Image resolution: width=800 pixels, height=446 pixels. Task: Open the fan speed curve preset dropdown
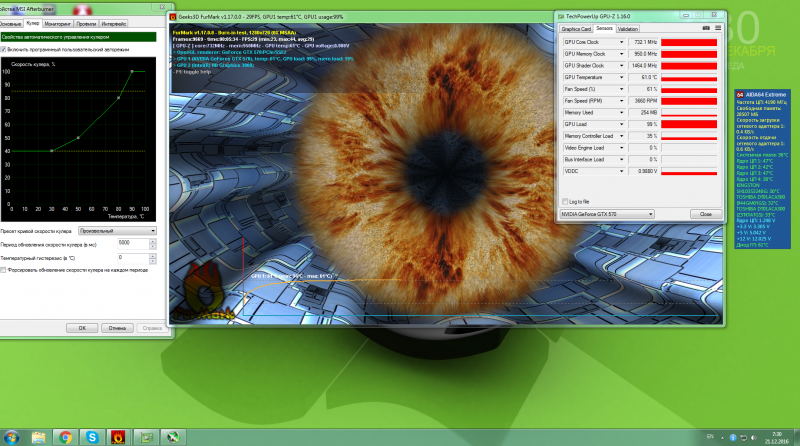pyautogui.click(x=117, y=231)
